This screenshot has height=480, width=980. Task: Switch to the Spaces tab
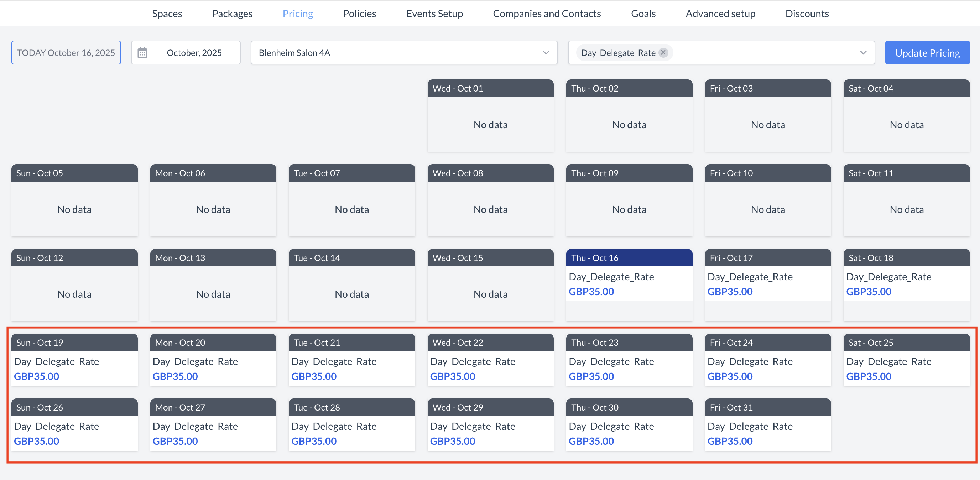tap(167, 13)
